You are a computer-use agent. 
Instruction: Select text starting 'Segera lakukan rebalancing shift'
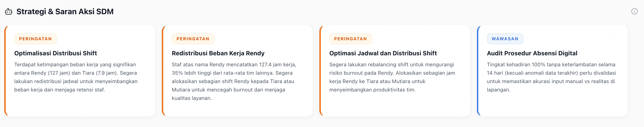[392, 77]
